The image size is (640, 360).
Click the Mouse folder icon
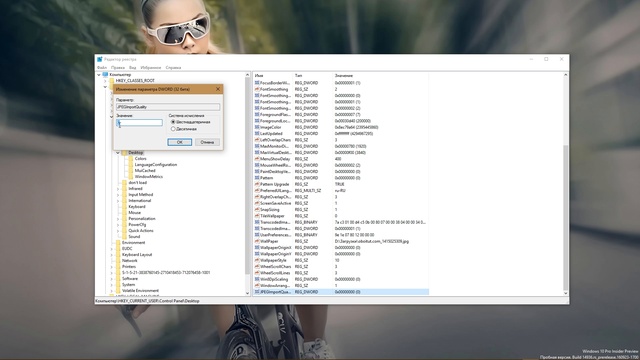click(124, 213)
